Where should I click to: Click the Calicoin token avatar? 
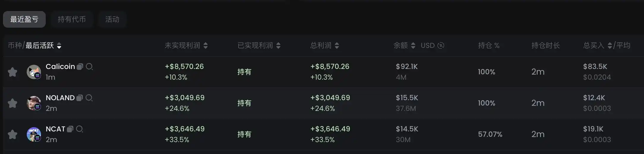34,72
